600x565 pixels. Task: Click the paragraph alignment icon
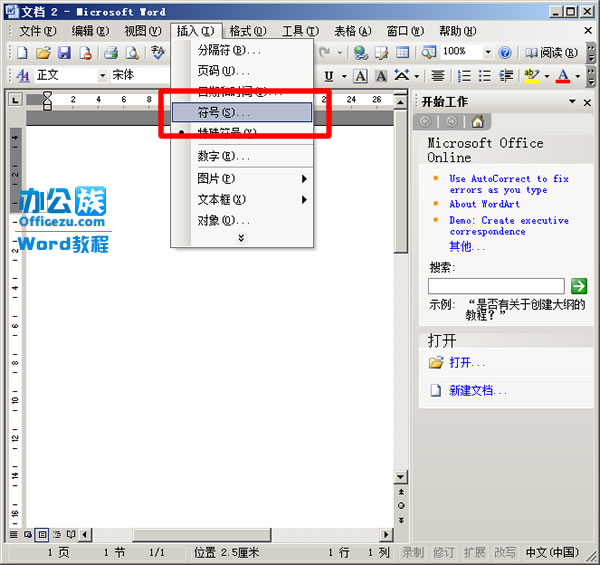(438, 76)
